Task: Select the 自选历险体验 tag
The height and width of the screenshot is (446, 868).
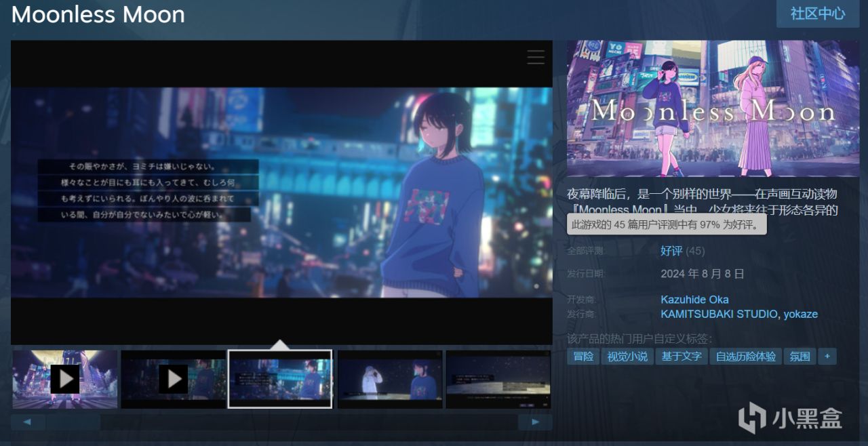Action: point(746,356)
